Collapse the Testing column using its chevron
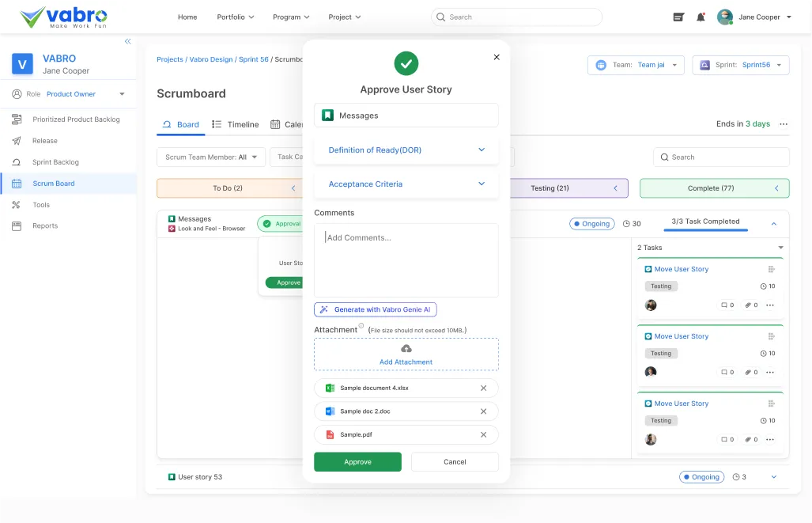The height and width of the screenshot is (523, 812). pos(616,188)
